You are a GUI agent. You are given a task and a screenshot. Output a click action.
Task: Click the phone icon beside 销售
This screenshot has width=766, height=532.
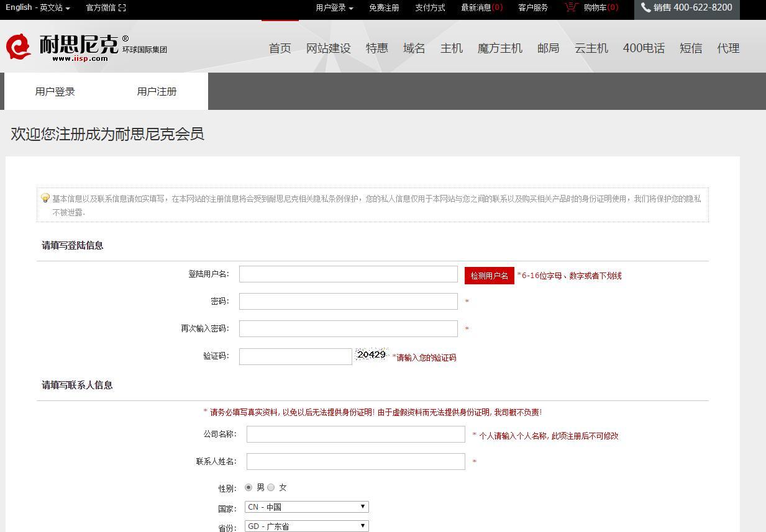coord(646,7)
